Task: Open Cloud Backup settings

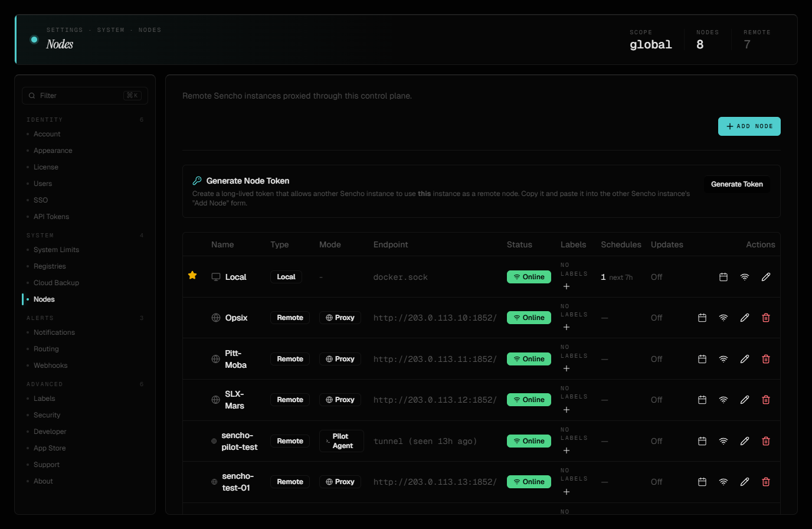Action: click(56, 283)
